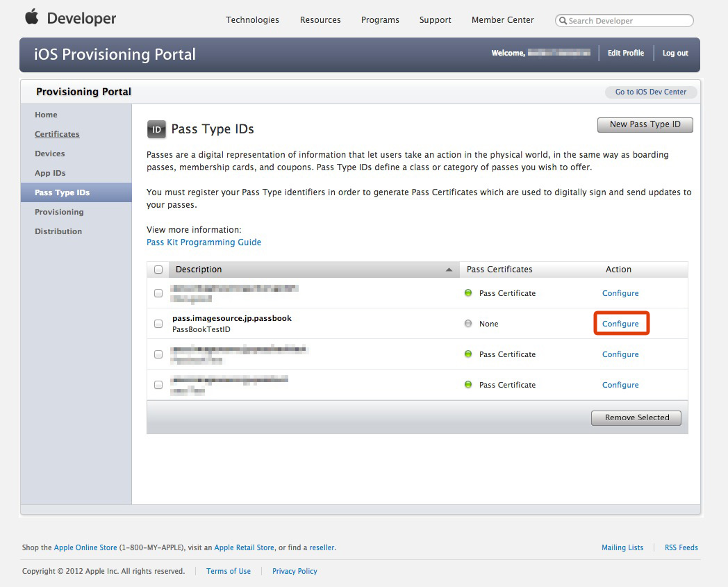The width and height of the screenshot is (728, 587).
Task: Click green status dot in first row
Action: pos(468,292)
